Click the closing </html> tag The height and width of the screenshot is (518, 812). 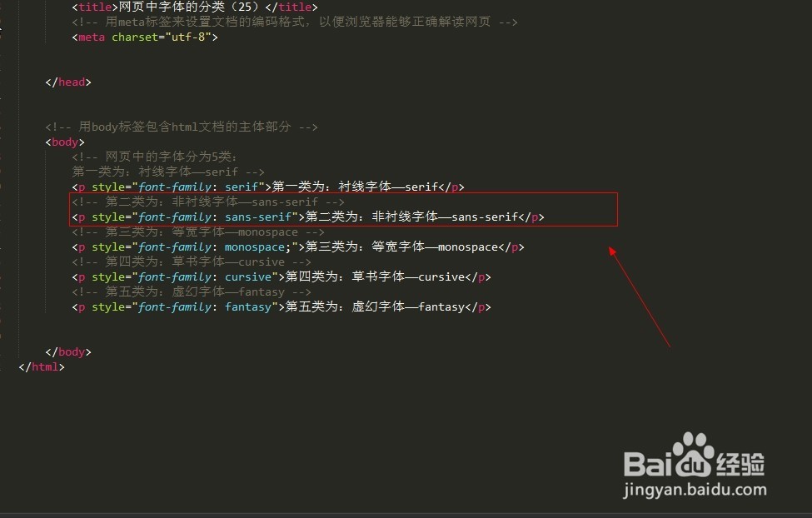[42, 367]
